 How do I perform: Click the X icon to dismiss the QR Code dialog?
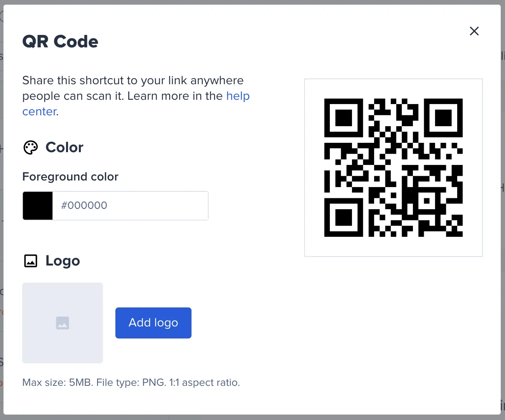pyautogui.click(x=474, y=31)
